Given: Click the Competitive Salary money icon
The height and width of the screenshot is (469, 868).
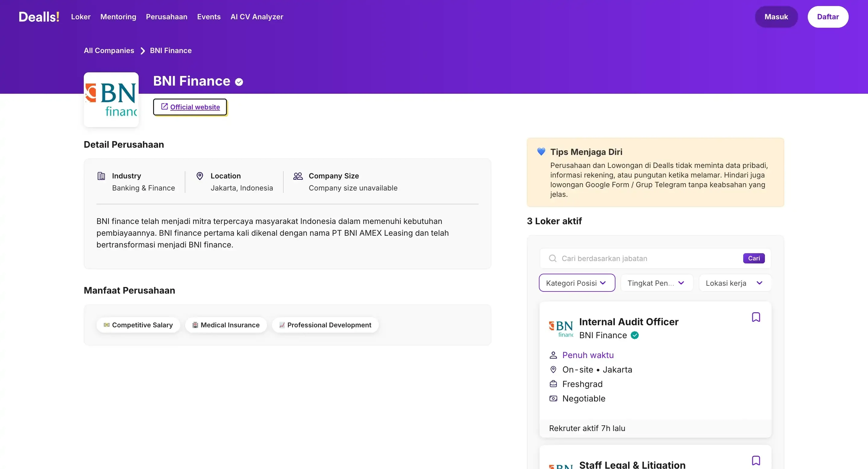Looking at the screenshot, I should pos(106,325).
